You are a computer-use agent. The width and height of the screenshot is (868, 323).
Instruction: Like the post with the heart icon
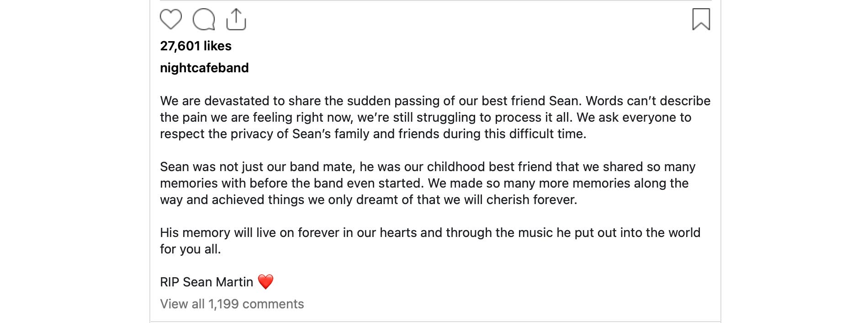pos(171,20)
